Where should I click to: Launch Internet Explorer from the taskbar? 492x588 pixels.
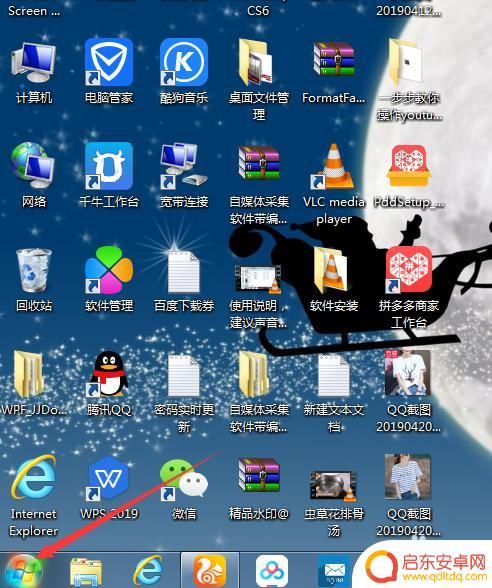pyautogui.click(x=148, y=571)
